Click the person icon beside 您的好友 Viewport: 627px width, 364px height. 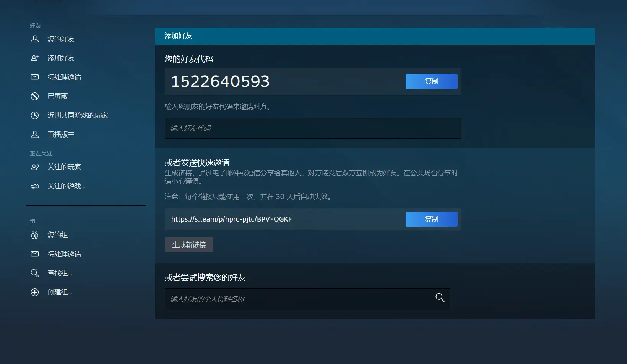35,39
